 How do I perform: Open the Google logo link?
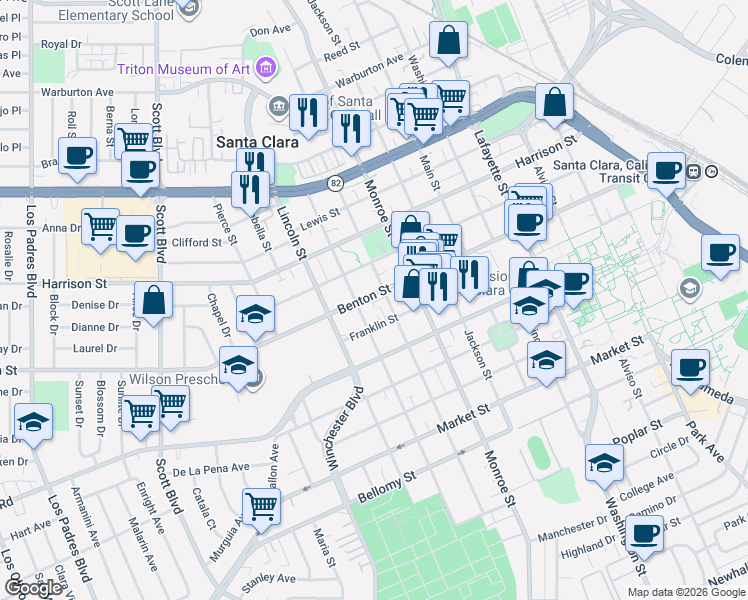33,588
